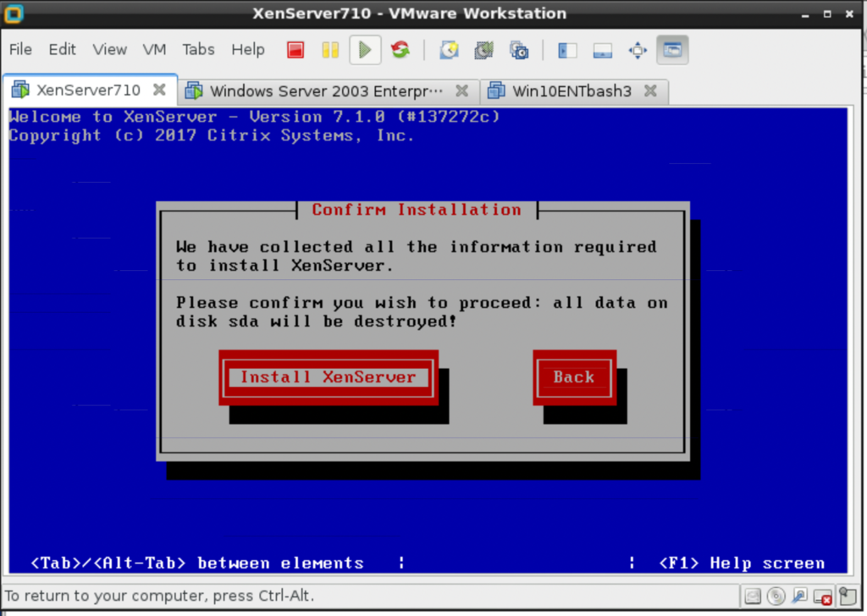Screen dimensions: 867x616
Task: Click the revert to snapshot icon
Action: pyautogui.click(x=483, y=50)
